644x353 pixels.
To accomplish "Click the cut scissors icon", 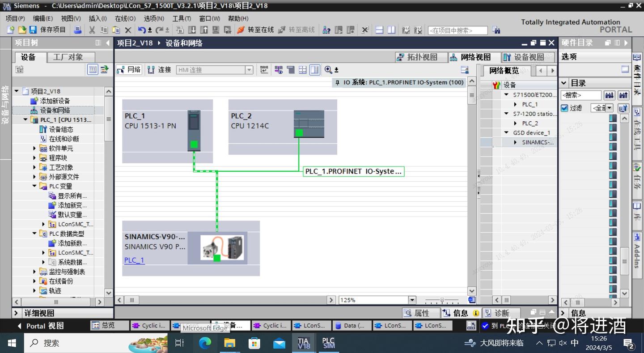I will (92, 30).
